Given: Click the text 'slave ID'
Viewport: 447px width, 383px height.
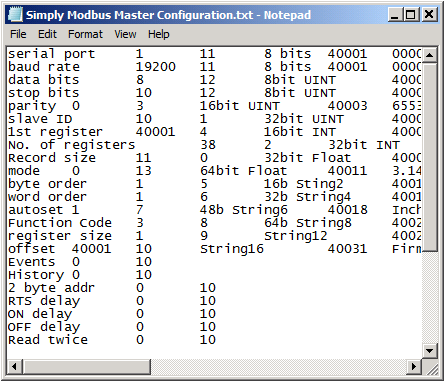Looking at the screenshot, I should tap(40, 119).
